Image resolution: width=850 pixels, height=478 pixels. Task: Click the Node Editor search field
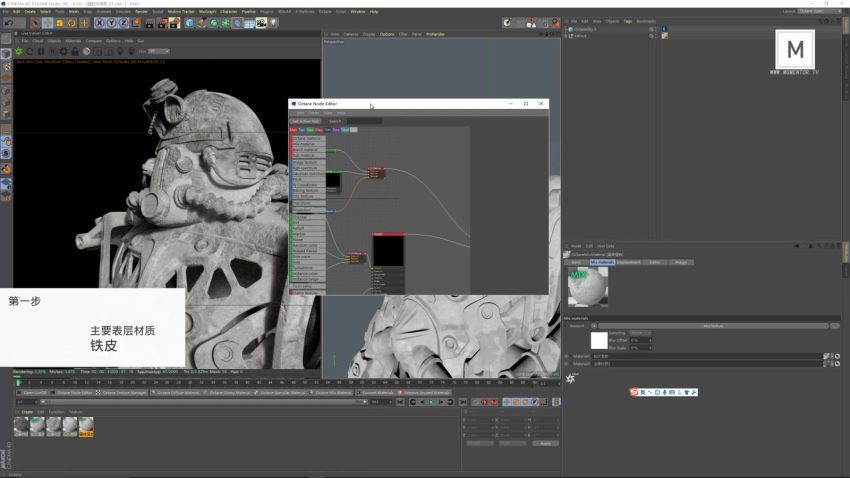(364, 121)
